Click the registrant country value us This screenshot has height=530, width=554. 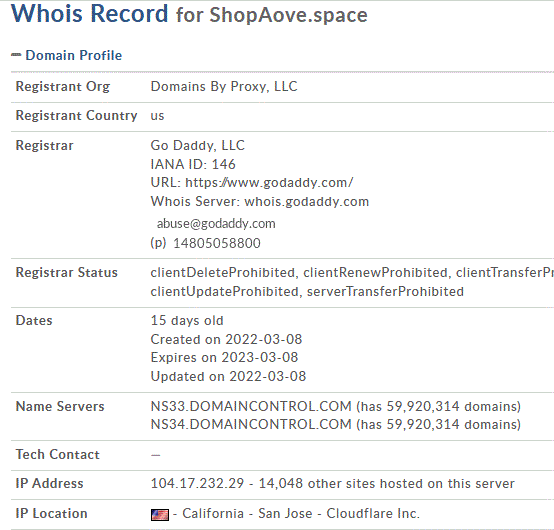(x=157, y=116)
